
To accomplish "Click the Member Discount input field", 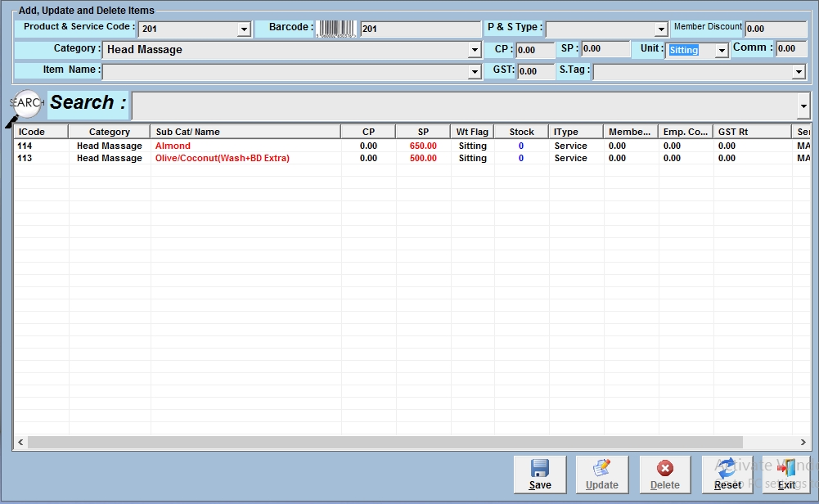I will click(x=774, y=29).
